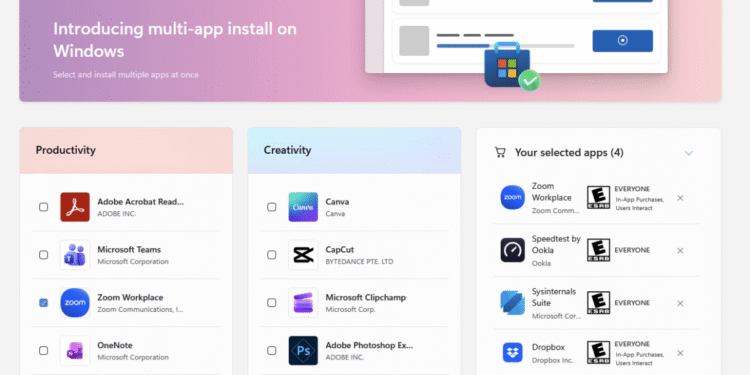Click 'Dropbox Inc.' publisher text

coord(552,360)
